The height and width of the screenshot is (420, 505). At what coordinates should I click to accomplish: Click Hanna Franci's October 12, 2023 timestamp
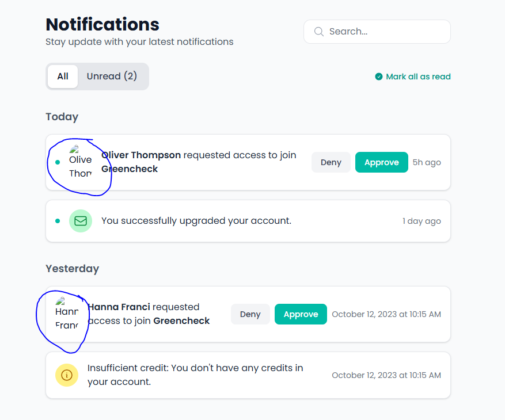coord(386,314)
